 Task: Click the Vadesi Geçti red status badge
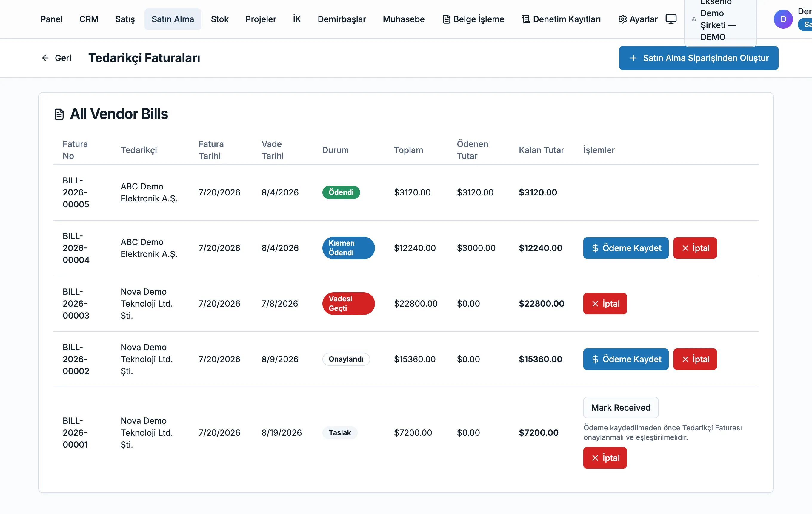pos(348,304)
